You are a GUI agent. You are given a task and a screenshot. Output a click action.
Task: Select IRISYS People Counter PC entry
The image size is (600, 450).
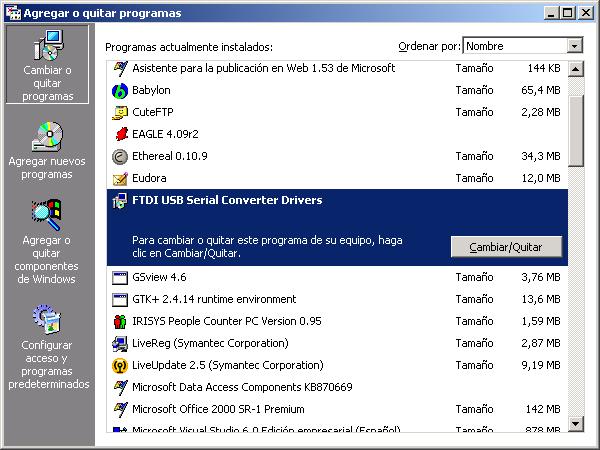pyautogui.click(x=226, y=321)
